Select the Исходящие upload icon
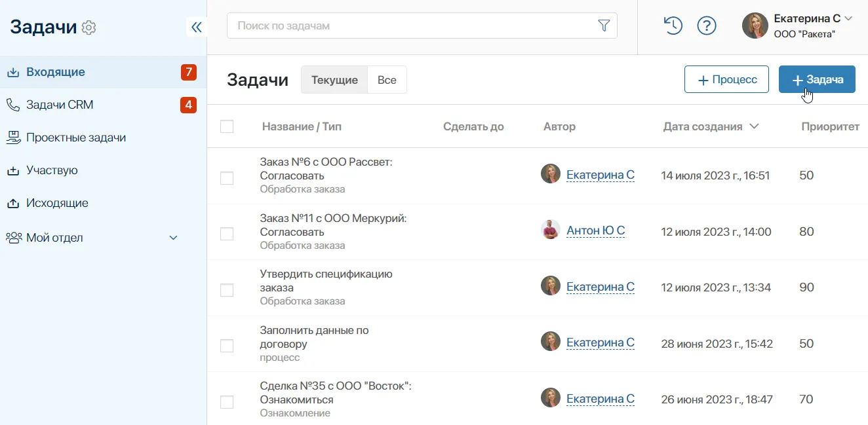The height and width of the screenshot is (425, 868). 14,203
